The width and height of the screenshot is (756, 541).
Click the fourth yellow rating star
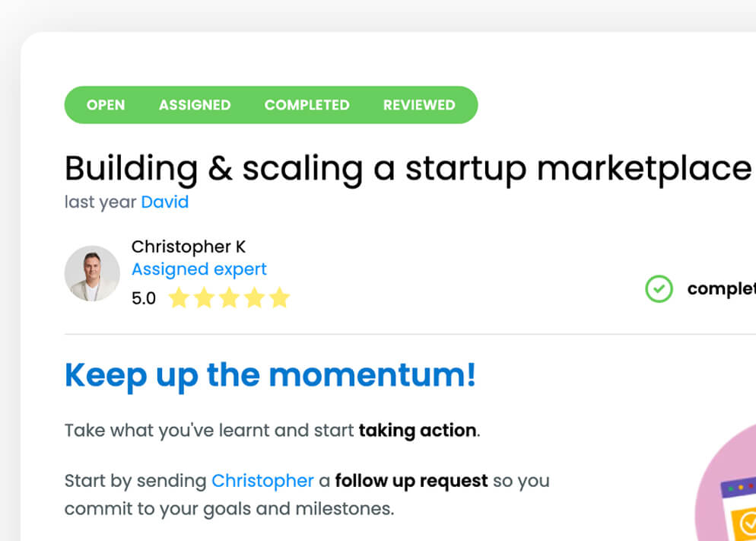coord(254,298)
